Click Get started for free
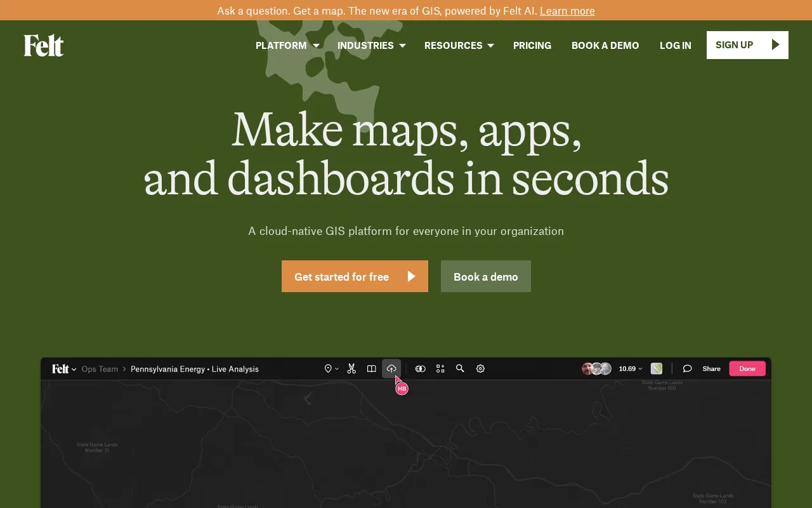This screenshot has height=508, width=812. point(355,276)
